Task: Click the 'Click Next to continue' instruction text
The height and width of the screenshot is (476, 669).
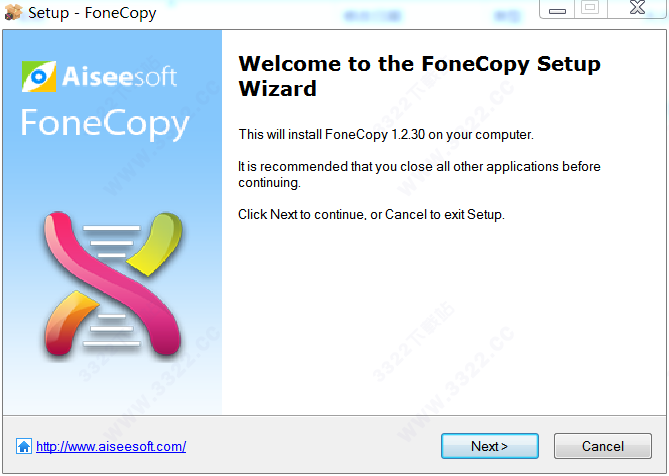Action: pos(371,215)
